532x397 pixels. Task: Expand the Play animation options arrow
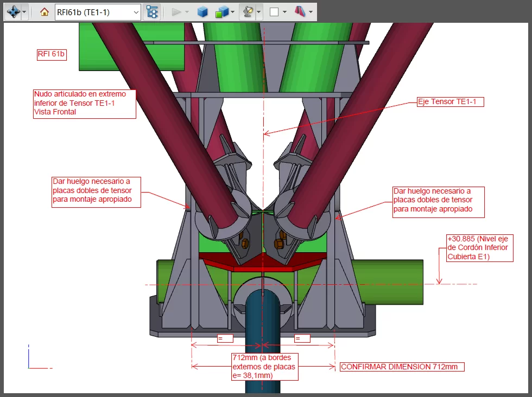click(x=187, y=12)
